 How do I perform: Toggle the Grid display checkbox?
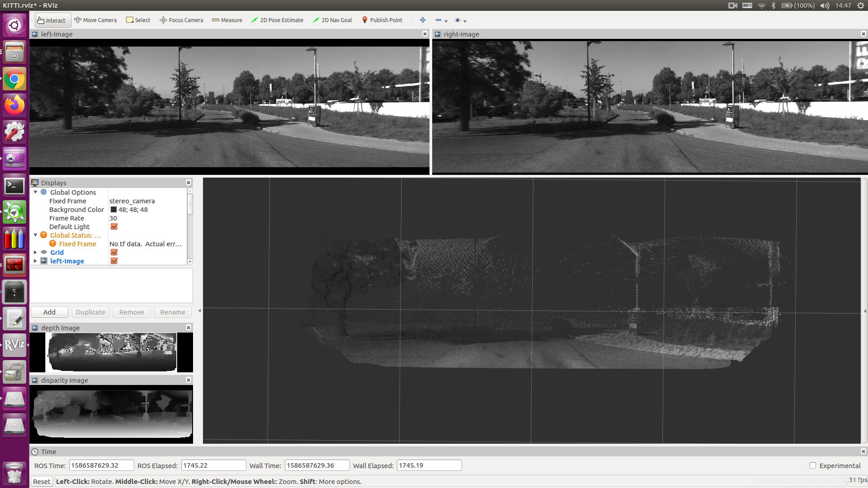[x=114, y=252]
